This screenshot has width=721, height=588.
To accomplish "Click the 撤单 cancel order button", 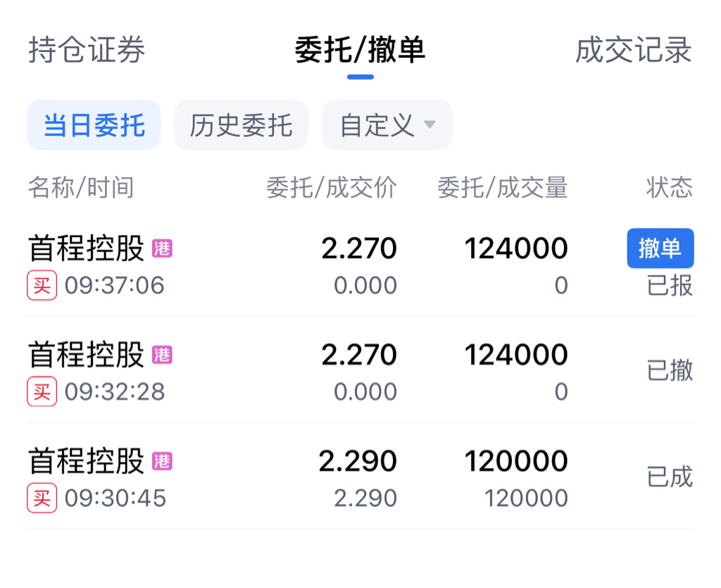I will pos(660,248).
